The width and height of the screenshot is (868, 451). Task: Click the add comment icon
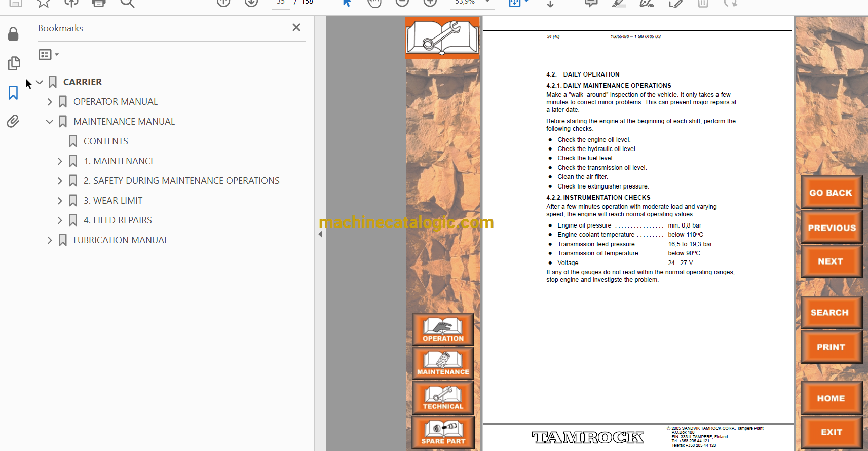click(591, 3)
